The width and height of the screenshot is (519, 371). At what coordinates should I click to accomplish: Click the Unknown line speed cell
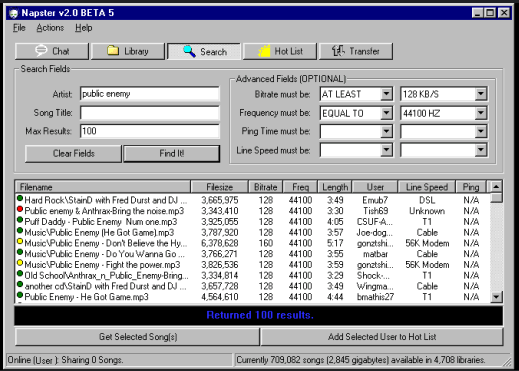point(427,211)
